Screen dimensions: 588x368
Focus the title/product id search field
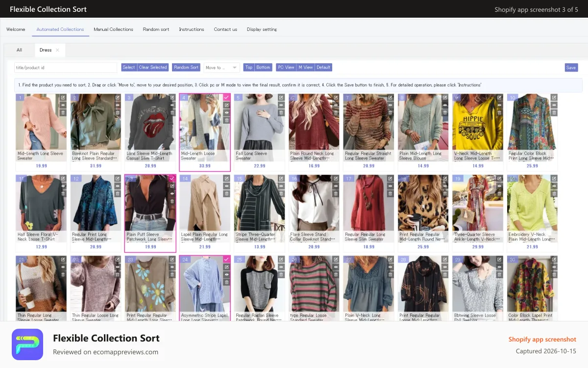pos(66,68)
